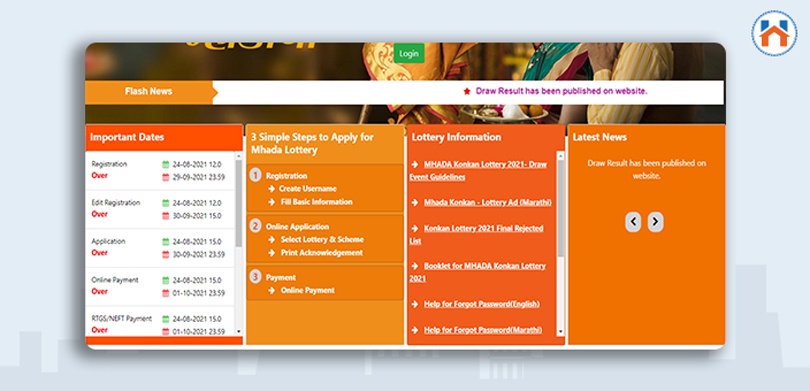Image resolution: width=810 pixels, height=391 pixels.
Task: Open the Draw Result flash news message
Action: (x=561, y=91)
